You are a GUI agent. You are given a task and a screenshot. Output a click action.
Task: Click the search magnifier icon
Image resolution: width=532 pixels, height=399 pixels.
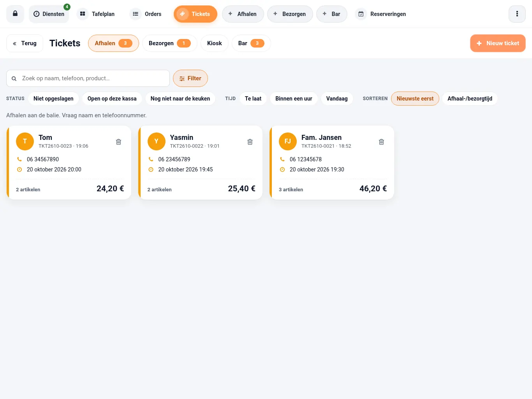point(14,78)
